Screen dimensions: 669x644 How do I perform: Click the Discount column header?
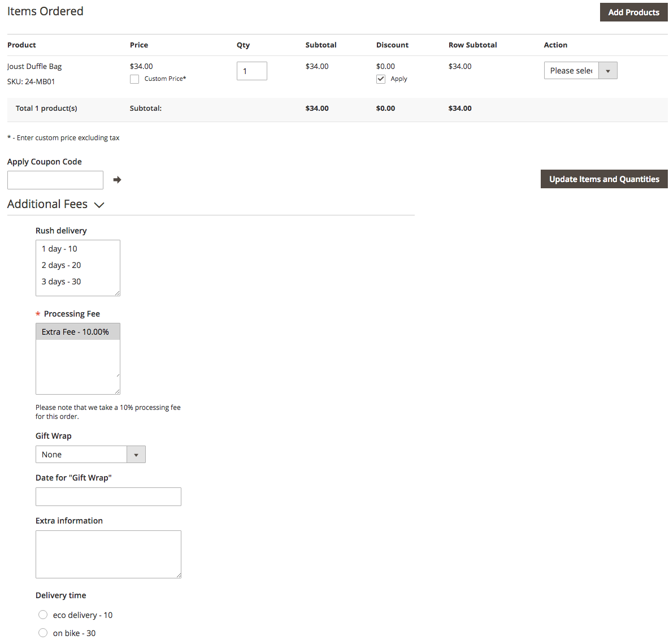click(393, 45)
